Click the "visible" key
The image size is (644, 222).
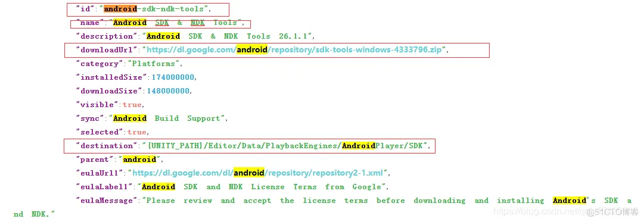click(97, 105)
